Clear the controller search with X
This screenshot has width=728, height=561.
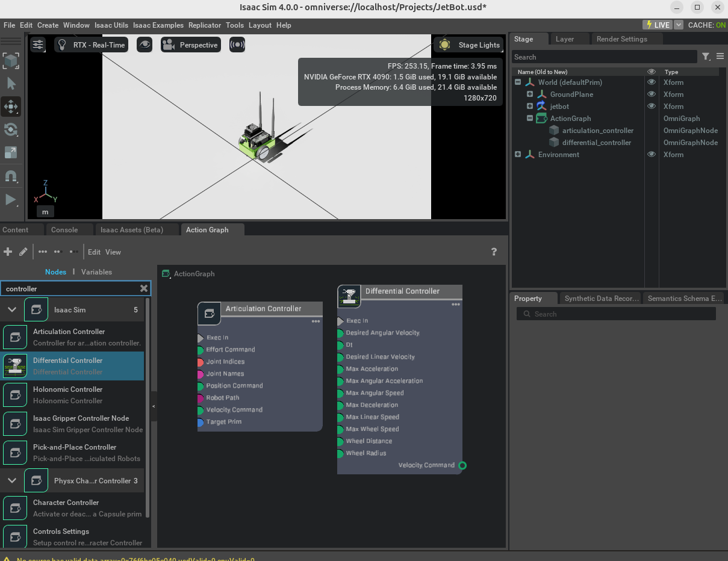tap(144, 288)
